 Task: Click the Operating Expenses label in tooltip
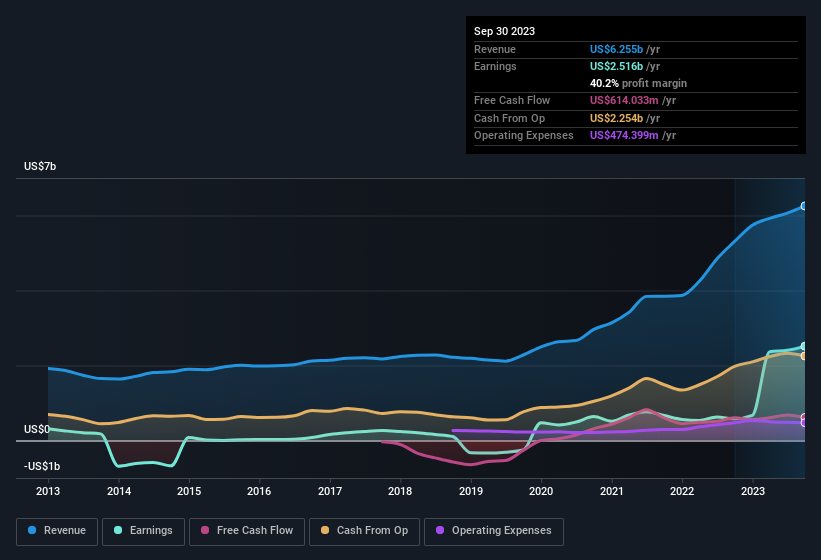tap(524, 136)
